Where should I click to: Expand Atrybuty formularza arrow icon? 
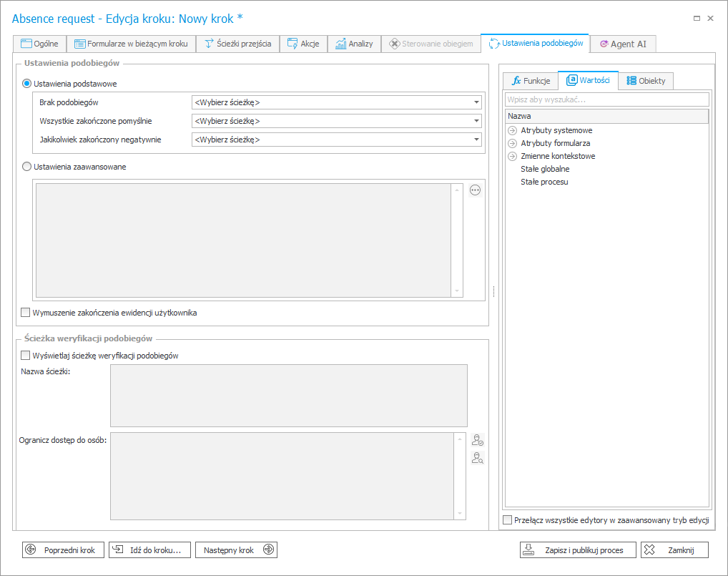(x=512, y=143)
